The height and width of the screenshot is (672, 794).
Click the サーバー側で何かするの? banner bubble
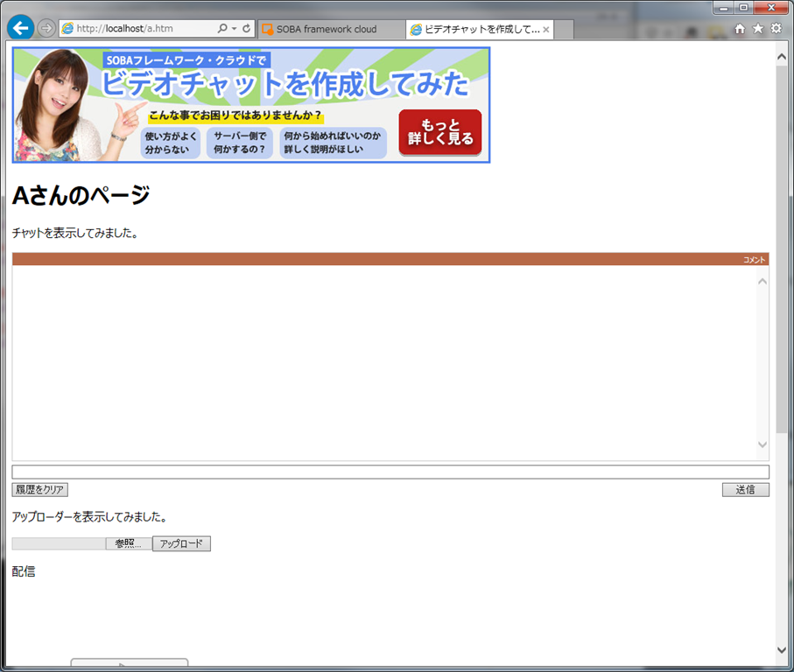[x=240, y=143]
